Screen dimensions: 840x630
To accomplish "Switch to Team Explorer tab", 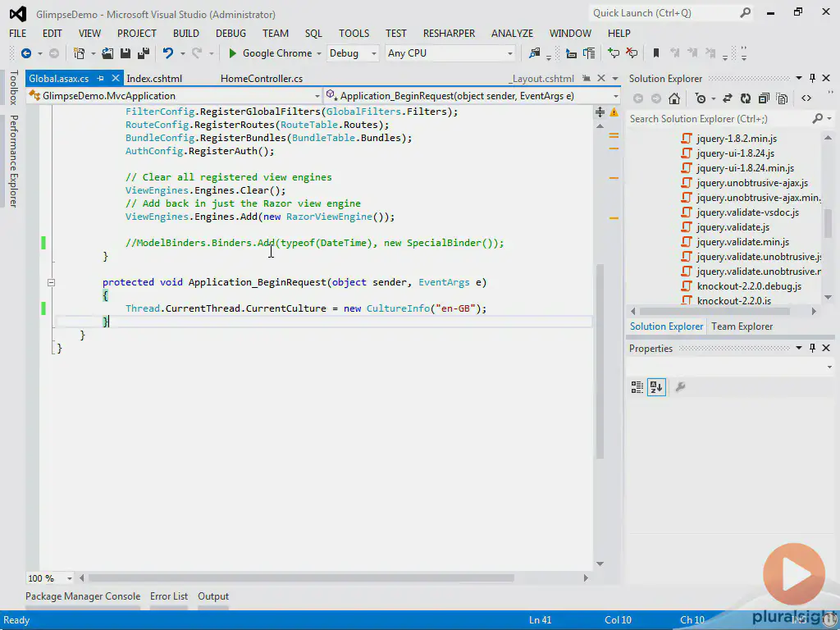I will coord(742,326).
